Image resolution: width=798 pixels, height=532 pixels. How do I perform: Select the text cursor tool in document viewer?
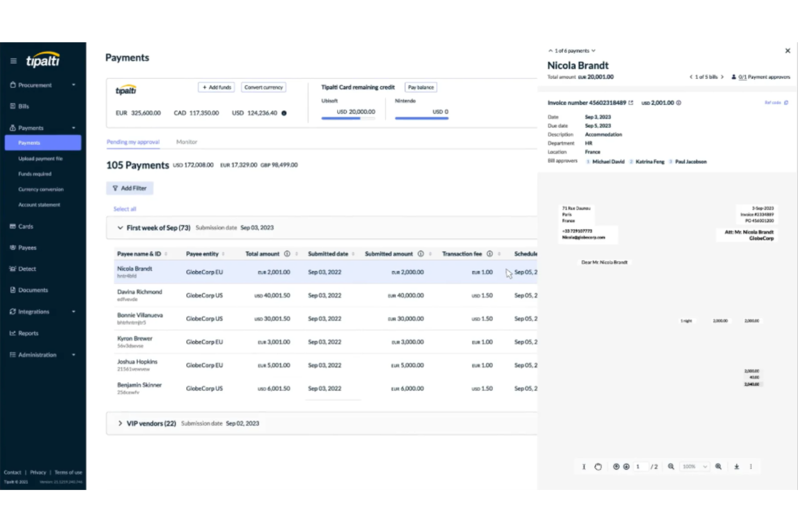[584, 467]
